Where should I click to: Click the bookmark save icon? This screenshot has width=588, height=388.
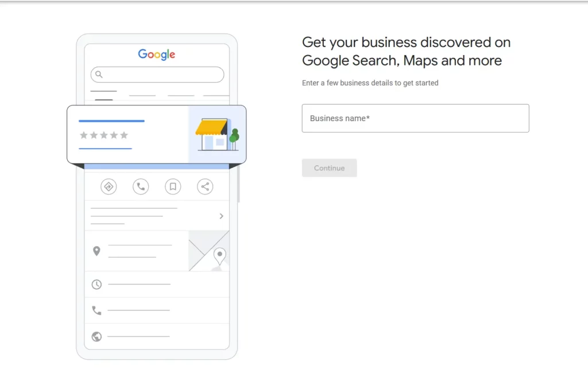173,187
